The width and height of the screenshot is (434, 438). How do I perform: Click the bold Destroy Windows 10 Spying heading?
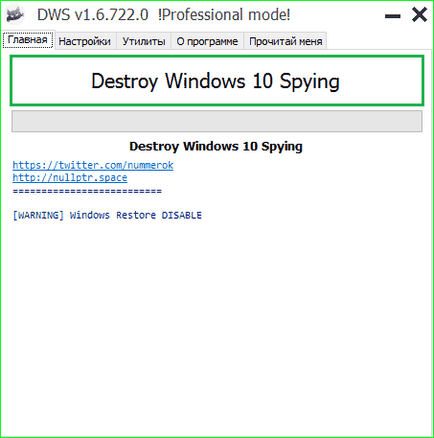(216, 146)
